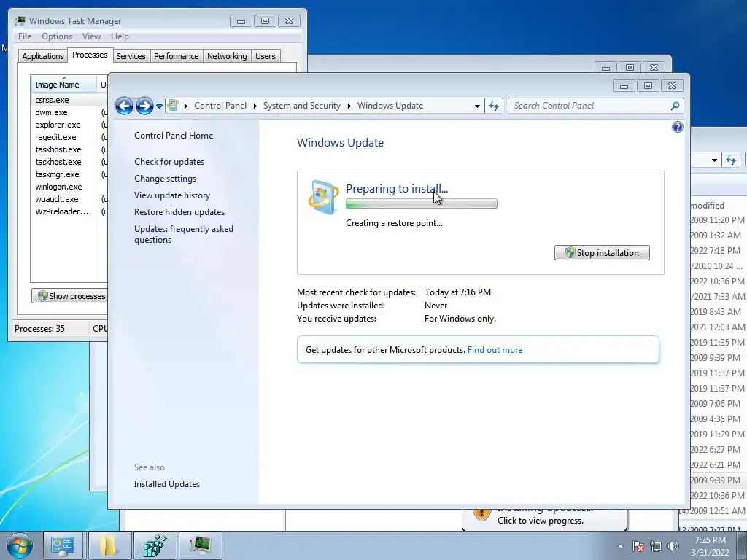Select taskmgr.exe process row
This screenshot has height=560, width=747.
pyautogui.click(x=69, y=174)
